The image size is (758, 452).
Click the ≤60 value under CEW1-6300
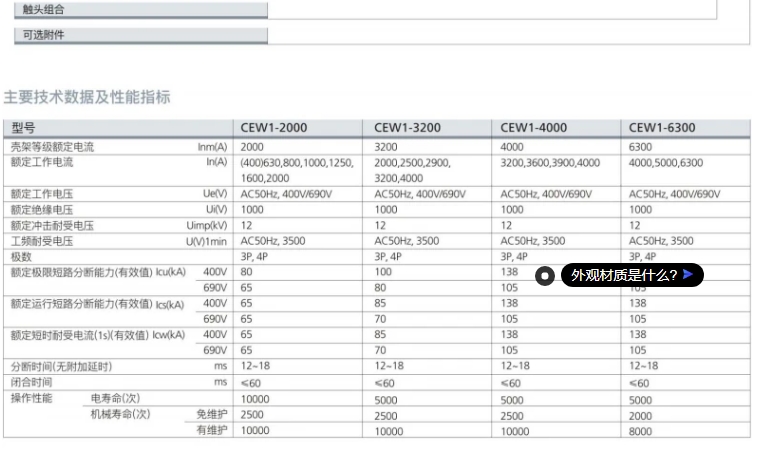pyautogui.click(x=639, y=383)
